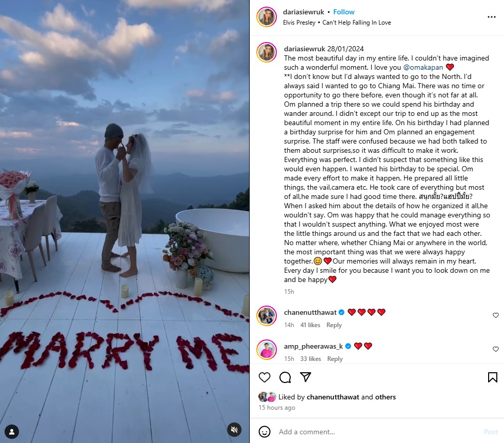The width and height of the screenshot is (504, 443).
Task: Like chanenutthawat's comment
Action: (496, 315)
